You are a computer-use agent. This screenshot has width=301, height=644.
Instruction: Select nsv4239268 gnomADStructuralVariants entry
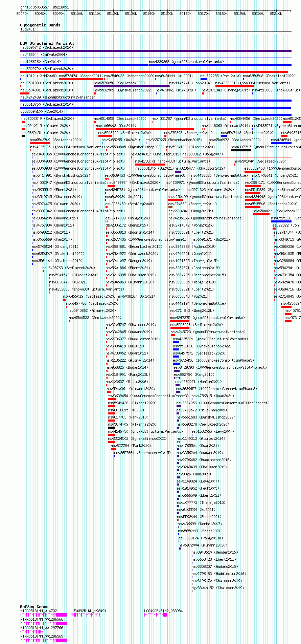[186, 62]
